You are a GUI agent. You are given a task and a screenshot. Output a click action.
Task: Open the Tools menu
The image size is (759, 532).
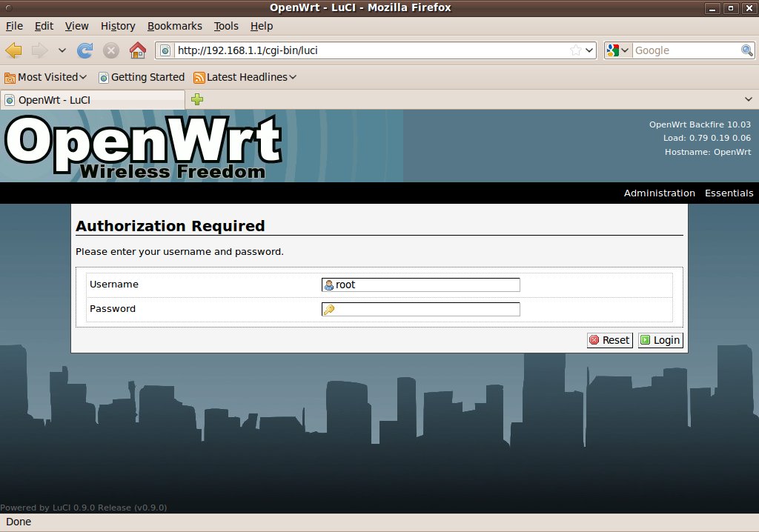click(x=226, y=26)
